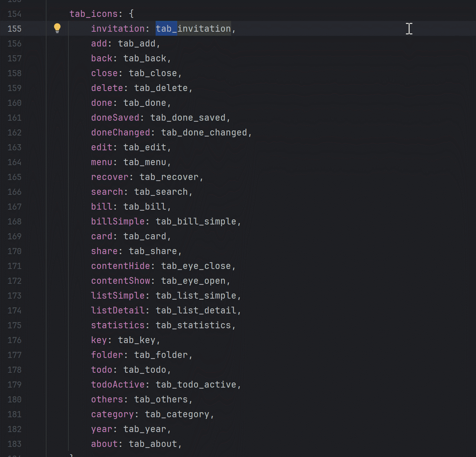Select the tab_year value on line 182

[144, 429]
